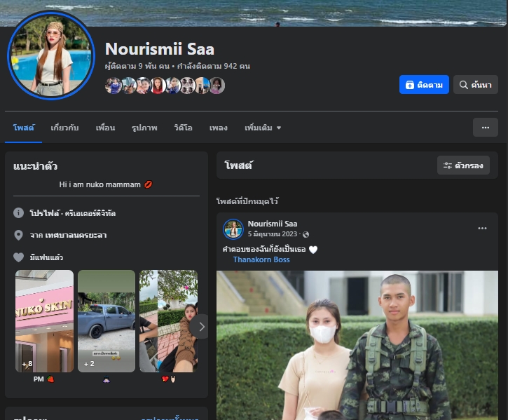Open the pinned post's three-dots menu

[x=482, y=229]
